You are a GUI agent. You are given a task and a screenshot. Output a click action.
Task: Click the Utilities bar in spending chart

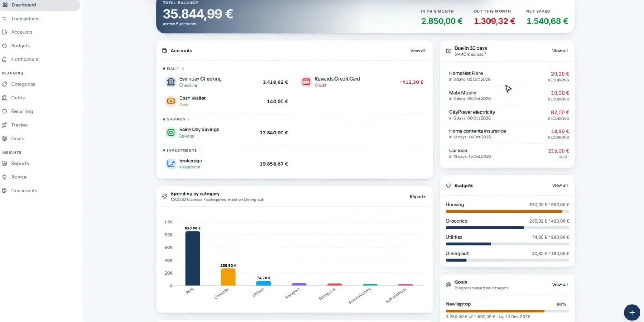(x=264, y=283)
